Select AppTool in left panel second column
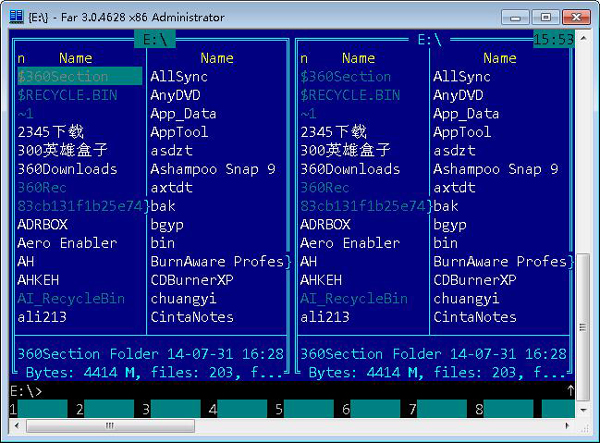This screenshot has width=600, height=443. coord(179,132)
